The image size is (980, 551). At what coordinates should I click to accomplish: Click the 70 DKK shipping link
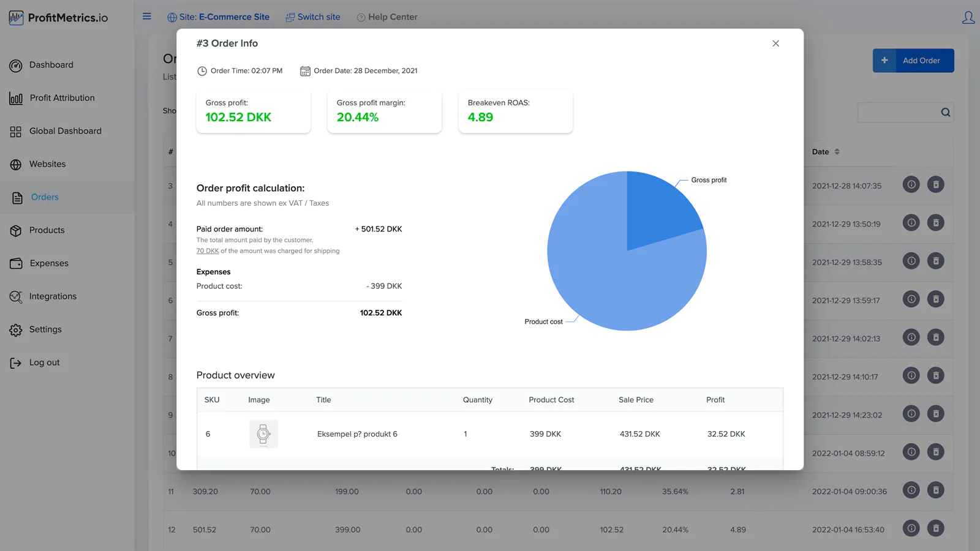(x=208, y=251)
